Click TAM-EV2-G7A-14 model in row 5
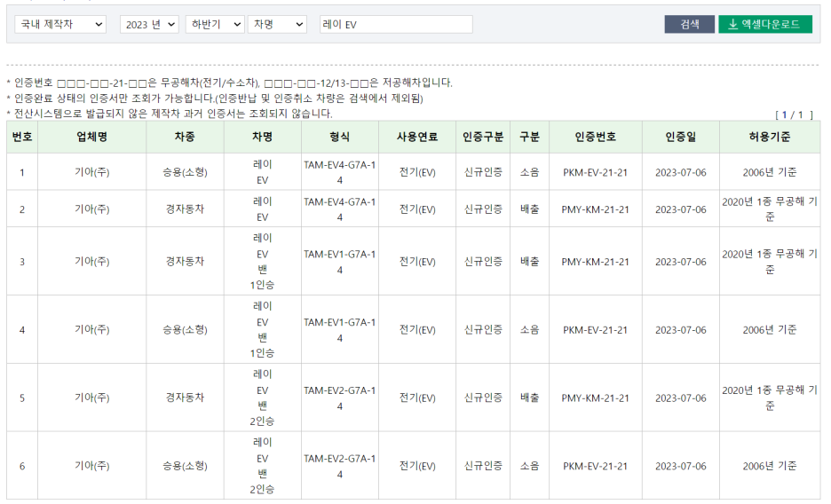 [x=340, y=398]
